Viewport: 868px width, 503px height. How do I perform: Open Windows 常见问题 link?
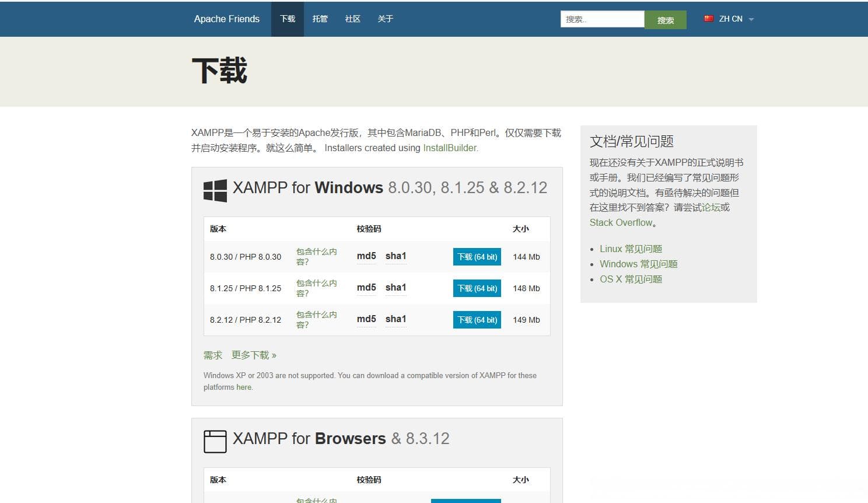[x=639, y=264]
